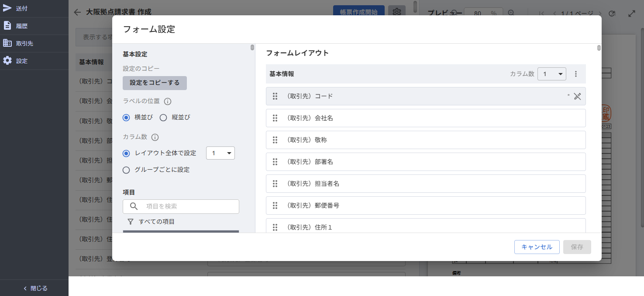644x296 pixels.
Task: Click the filter icon for すべての項目
Action: [x=131, y=222]
